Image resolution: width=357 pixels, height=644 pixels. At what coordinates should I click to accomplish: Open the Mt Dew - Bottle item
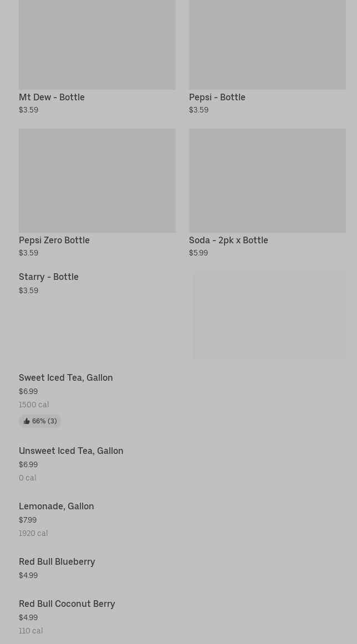52,98
